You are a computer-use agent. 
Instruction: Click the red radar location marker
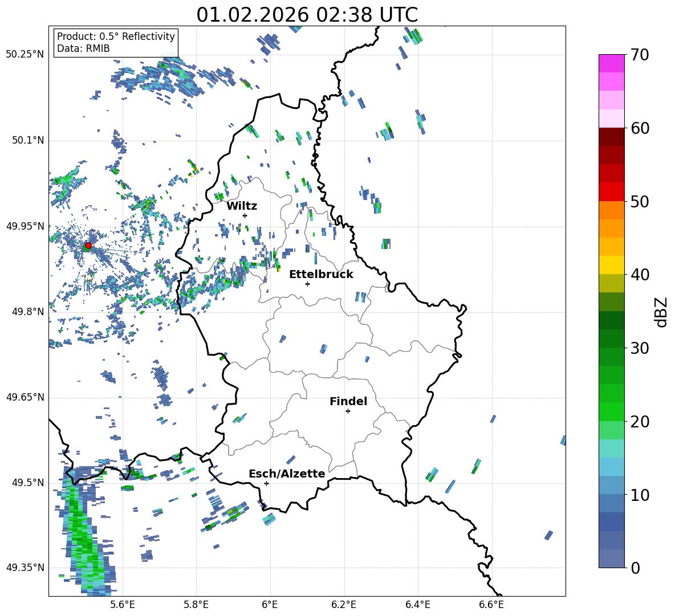tap(88, 245)
